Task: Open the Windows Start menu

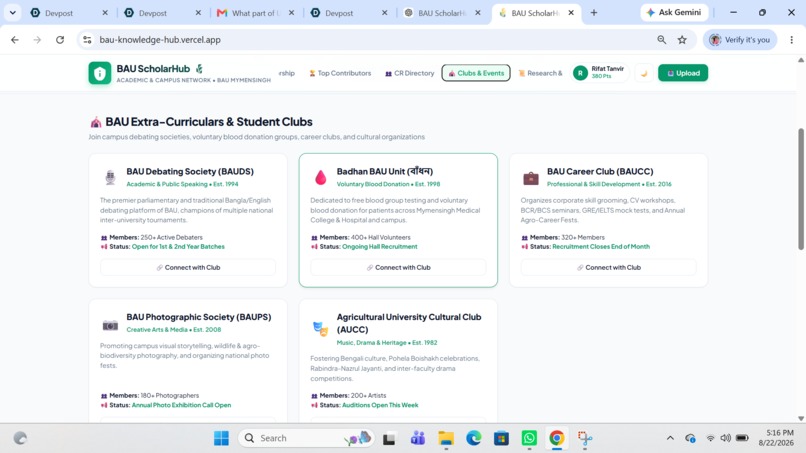Action: click(222, 438)
